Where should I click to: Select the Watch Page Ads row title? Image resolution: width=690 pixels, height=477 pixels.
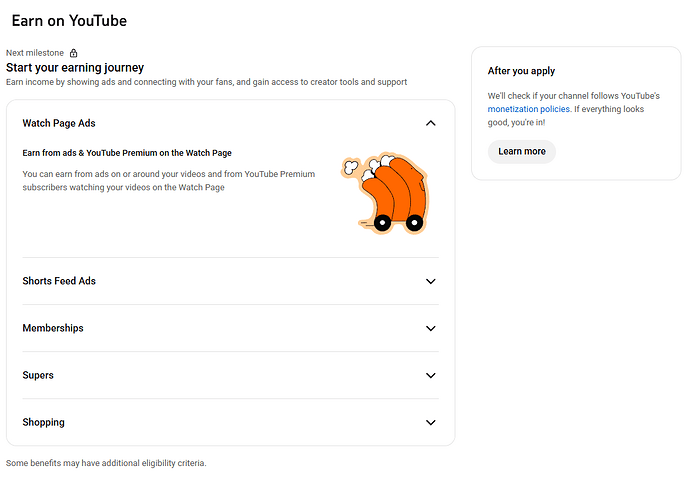pyautogui.click(x=59, y=123)
